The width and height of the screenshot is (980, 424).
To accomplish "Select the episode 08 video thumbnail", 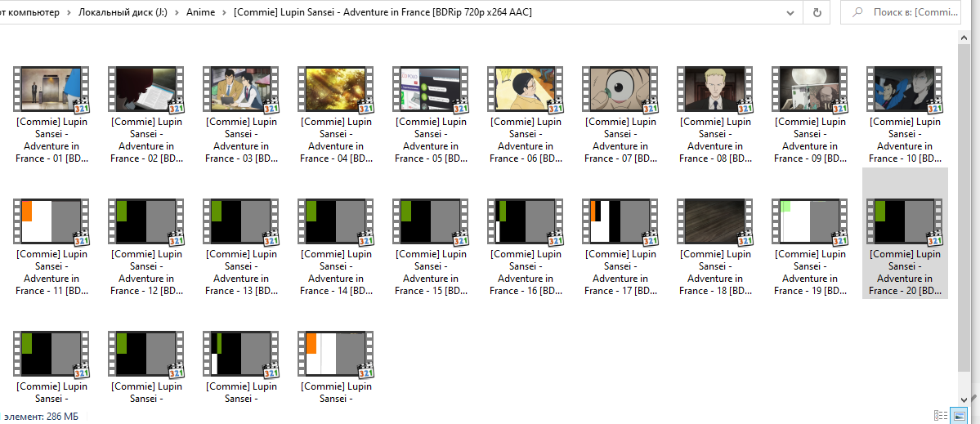I will coord(716,89).
